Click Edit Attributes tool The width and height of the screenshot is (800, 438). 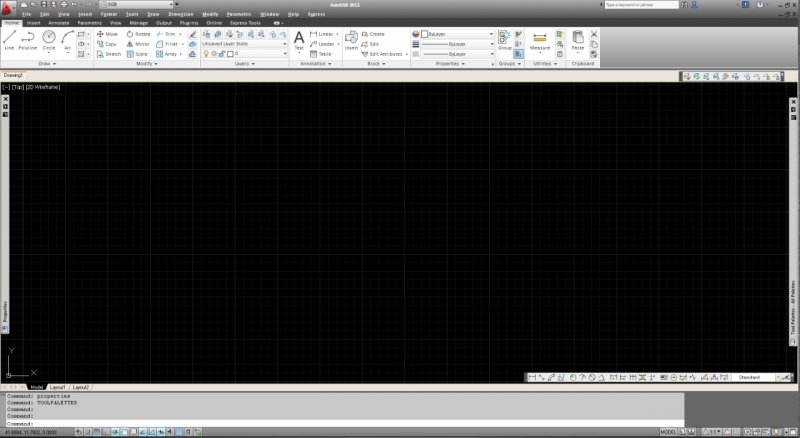[x=382, y=54]
